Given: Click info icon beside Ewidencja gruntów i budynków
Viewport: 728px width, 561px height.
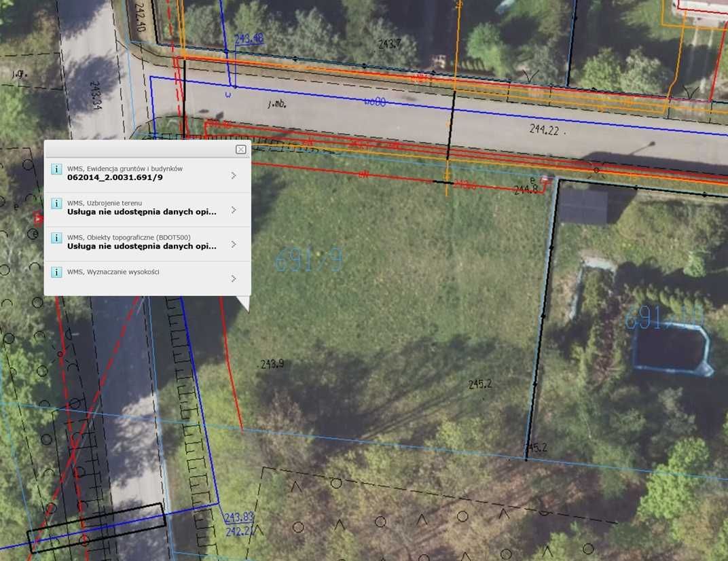Looking at the screenshot, I should point(56,169).
